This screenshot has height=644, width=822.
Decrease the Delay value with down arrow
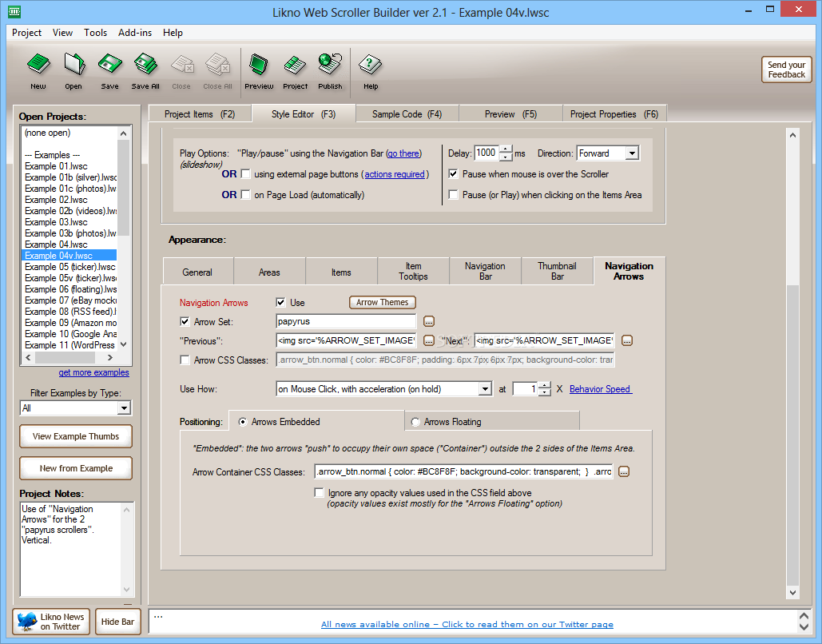(506, 157)
